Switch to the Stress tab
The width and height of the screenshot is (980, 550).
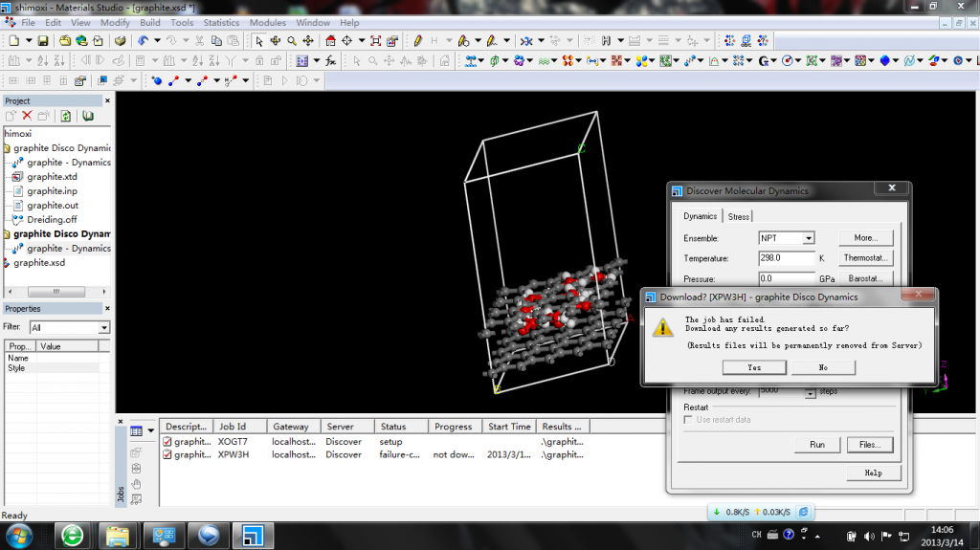738,216
